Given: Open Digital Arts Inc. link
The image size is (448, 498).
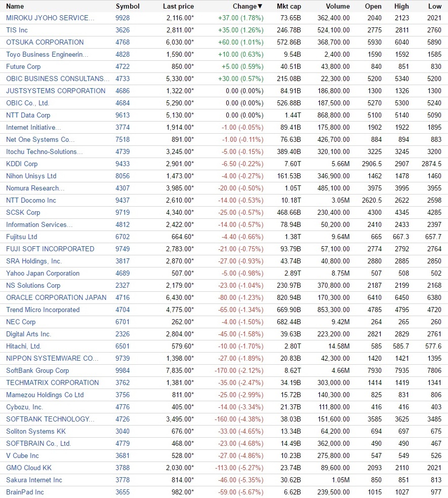Looking at the screenshot, I should [x=28, y=334].
